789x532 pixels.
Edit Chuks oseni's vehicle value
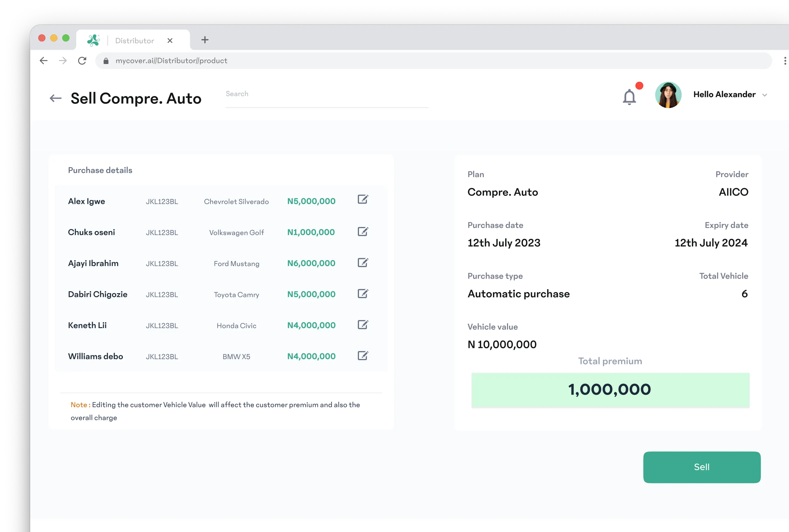tap(362, 232)
